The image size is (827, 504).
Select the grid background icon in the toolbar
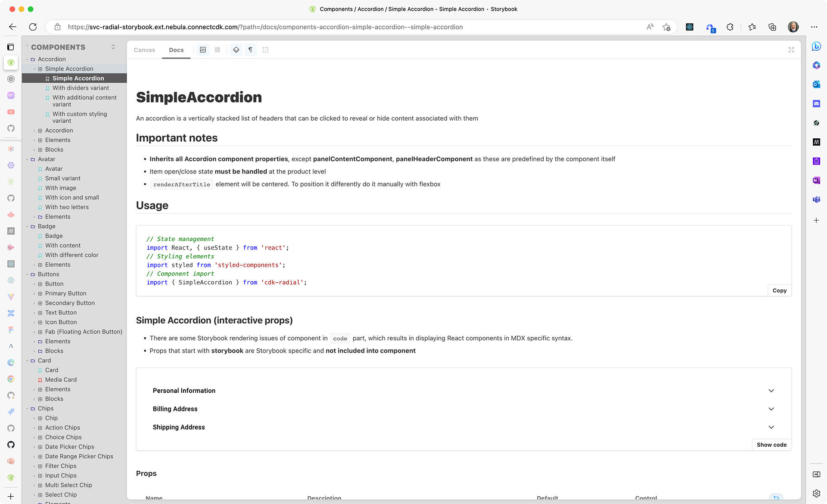click(x=217, y=50)
